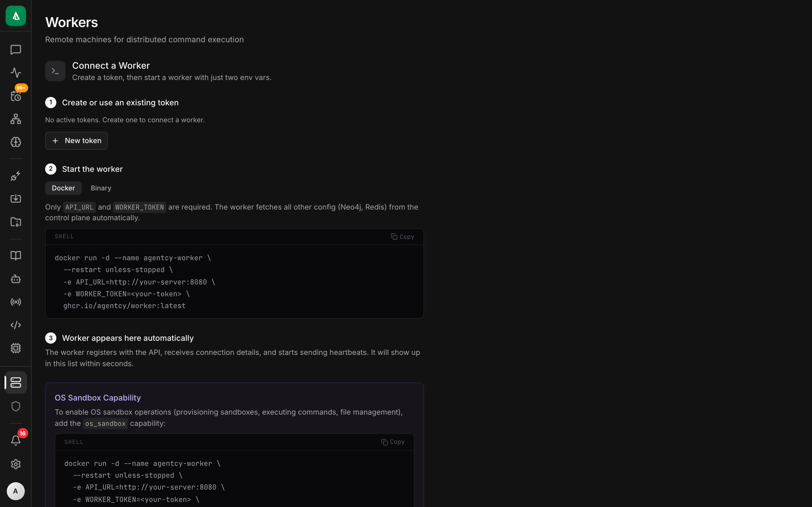Click the New token button
Screen dimensions: 812x507
[x=76, y=141]
